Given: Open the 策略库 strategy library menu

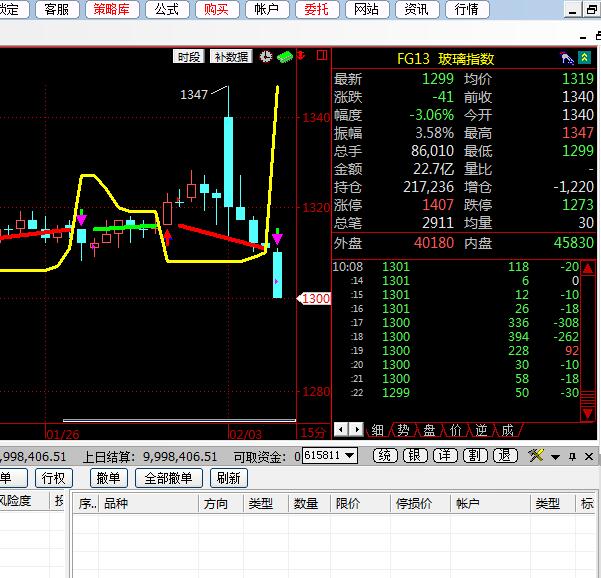Looking at the screenshot, I should tap(112, 9).
